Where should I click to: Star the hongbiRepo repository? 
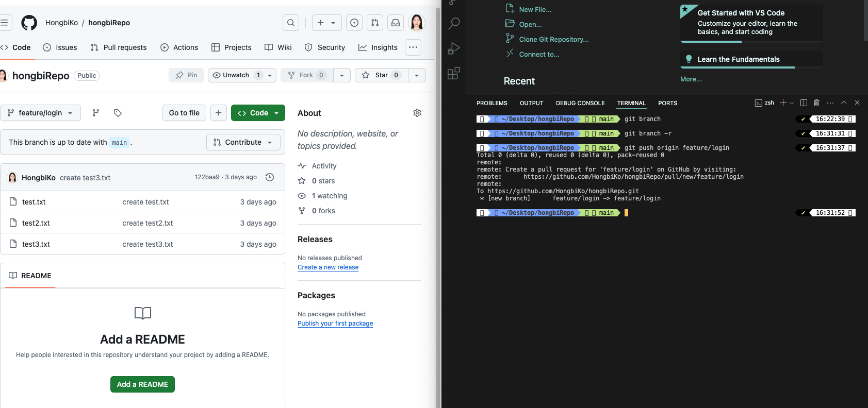click(x=382, y=75)
